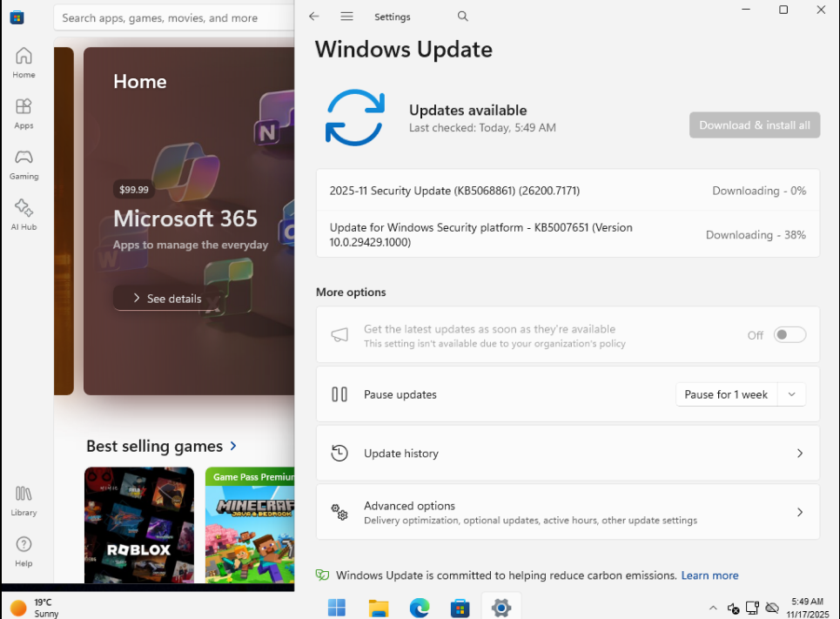
Task: Click the Microsoft Store logo icon
Action: point(17,17)
